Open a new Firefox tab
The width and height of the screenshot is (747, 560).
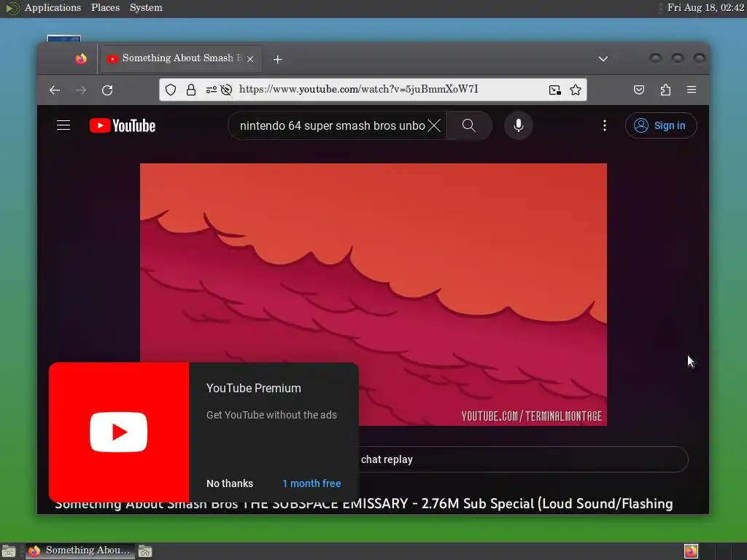278,60
